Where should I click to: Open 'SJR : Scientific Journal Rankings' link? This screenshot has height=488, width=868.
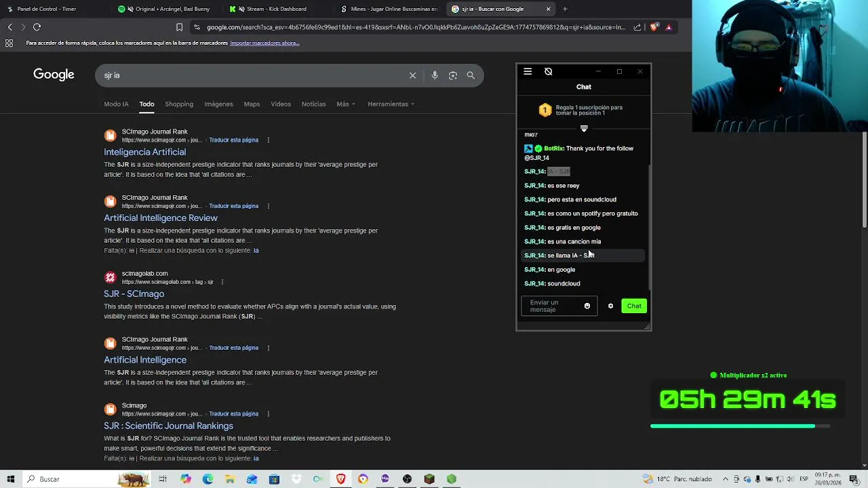coord(168,426)
